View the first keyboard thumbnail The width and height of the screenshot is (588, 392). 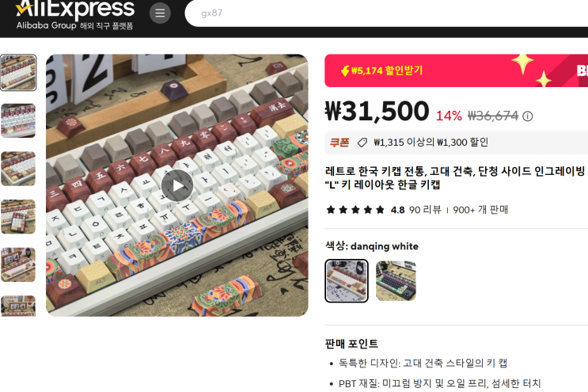point(18,72)
